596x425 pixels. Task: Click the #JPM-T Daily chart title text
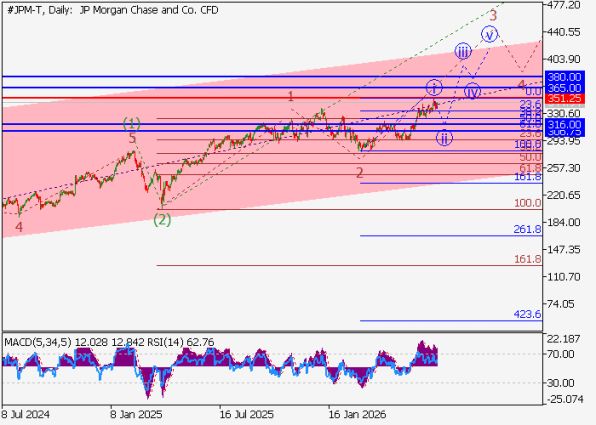tap(113, 10)
